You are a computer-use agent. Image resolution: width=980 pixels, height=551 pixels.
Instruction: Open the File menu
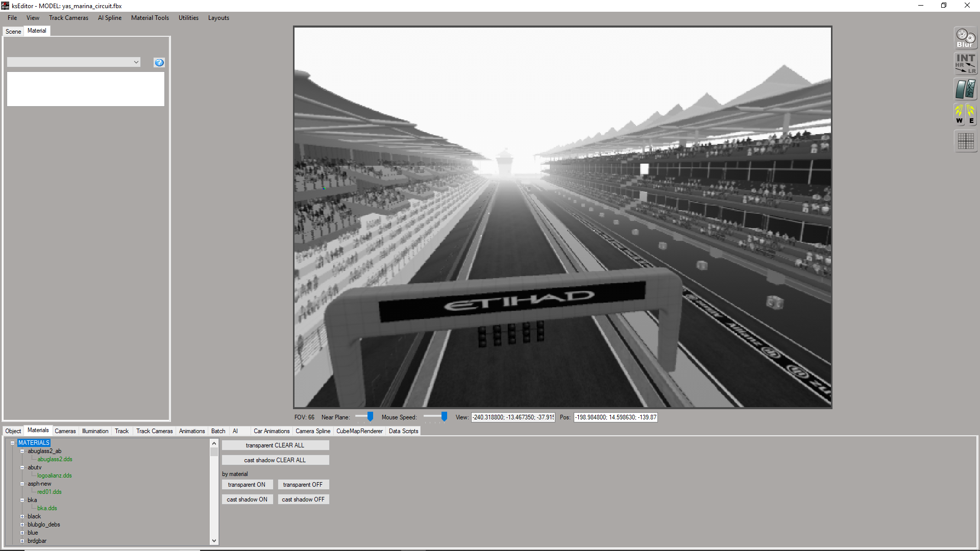(12, 18)
